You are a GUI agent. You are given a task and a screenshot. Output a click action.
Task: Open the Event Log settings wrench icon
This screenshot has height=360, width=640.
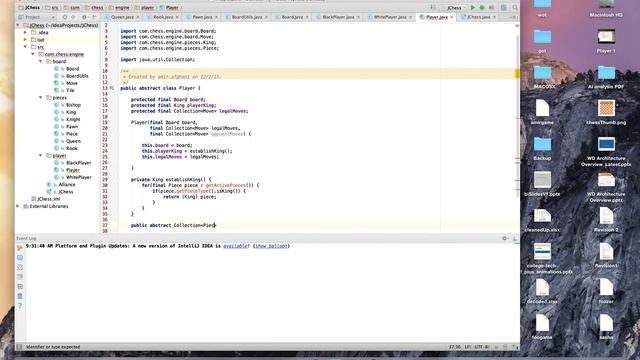[20, 248]
